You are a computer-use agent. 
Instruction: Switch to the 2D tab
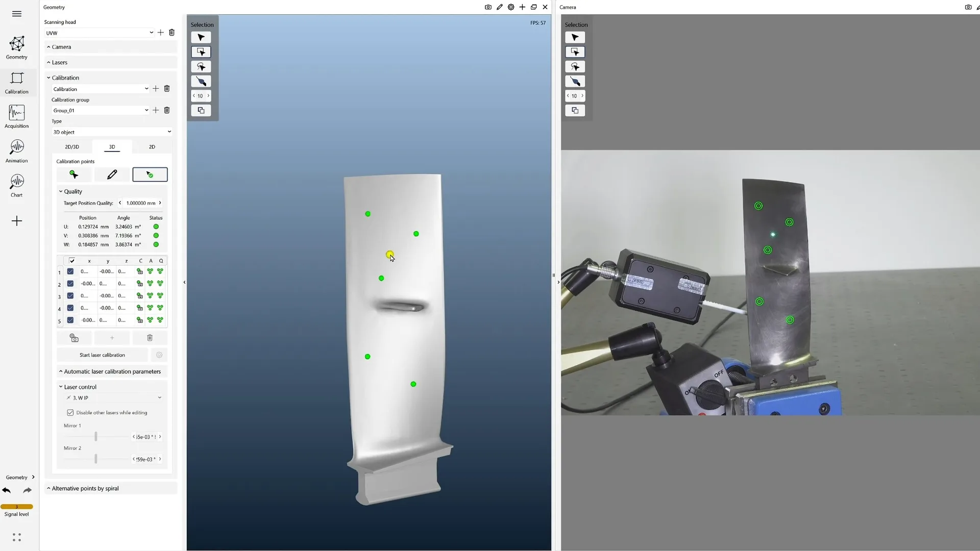pyautogui.click(x=152, y=147)
